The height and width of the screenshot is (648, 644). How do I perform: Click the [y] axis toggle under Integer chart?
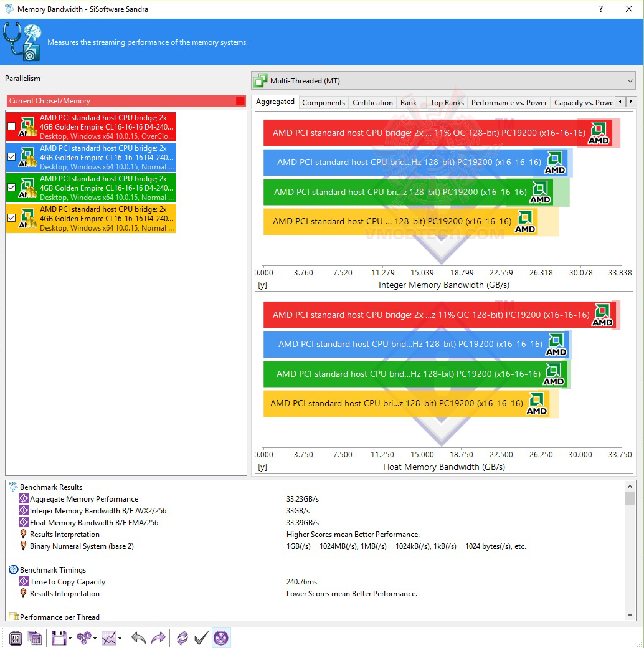(x=262, y=285)
